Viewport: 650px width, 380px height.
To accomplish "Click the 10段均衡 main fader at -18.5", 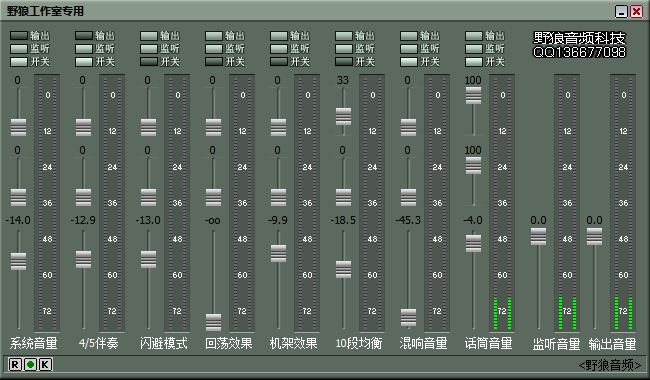I will [x=344, y=269].
